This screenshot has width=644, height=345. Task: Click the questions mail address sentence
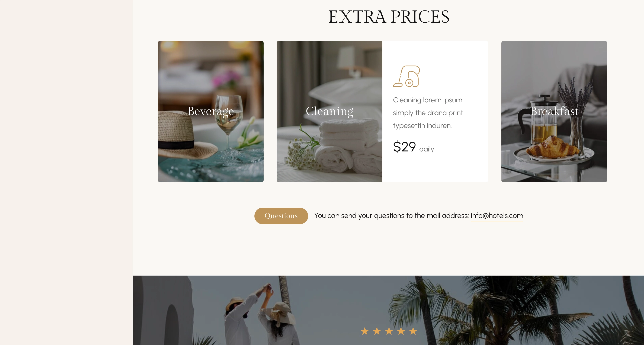coord(419,216)
